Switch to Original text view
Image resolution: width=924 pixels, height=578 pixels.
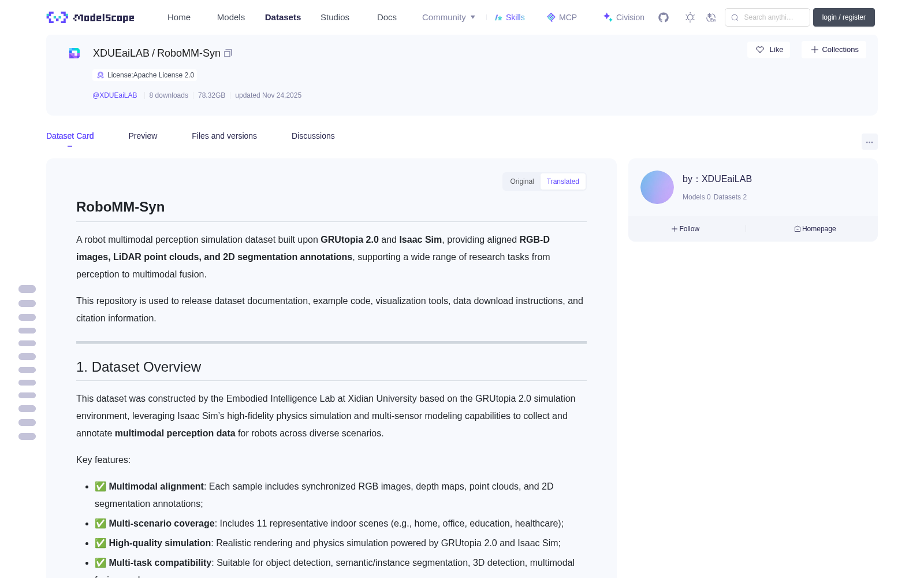[x=522, y=181]
